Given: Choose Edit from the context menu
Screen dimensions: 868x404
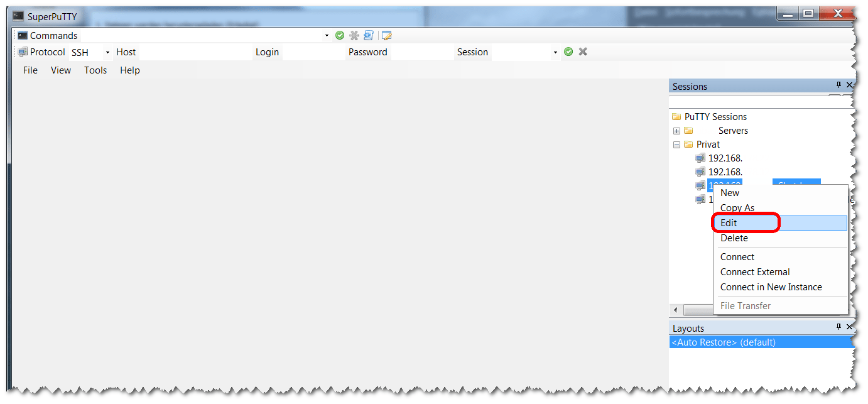Looking at the screenshot, I should click(x=729, y=223).
